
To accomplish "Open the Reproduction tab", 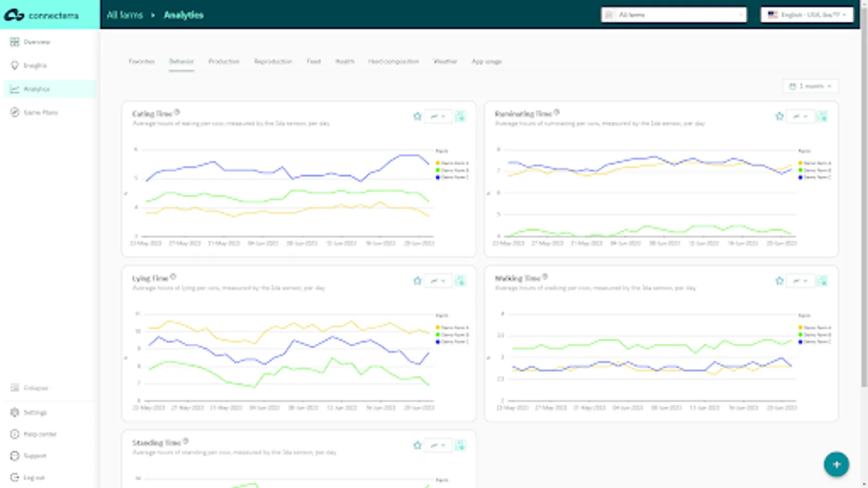I will [273, 61].
